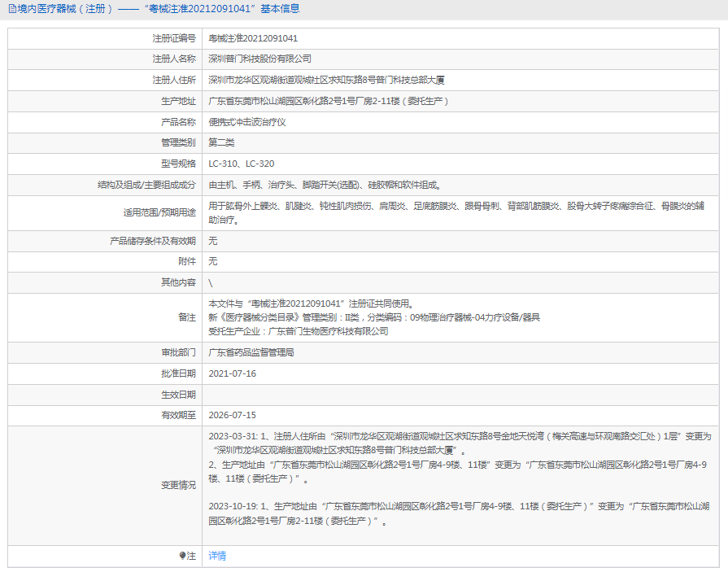Select the 其他内容 row label
The width and height of the screenshot is (728, 572).
coord(178,282)
